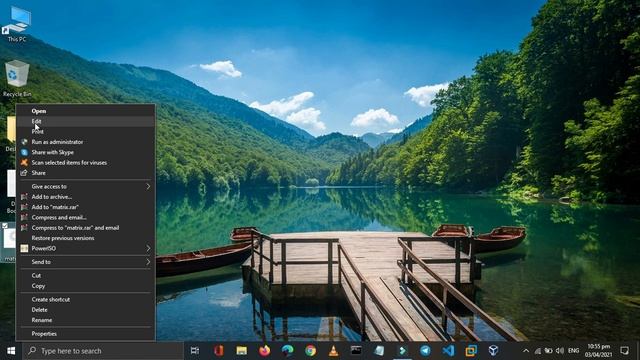Launch Firefox from the taskbar
640x360 pixels.
[x=264, y=351]
